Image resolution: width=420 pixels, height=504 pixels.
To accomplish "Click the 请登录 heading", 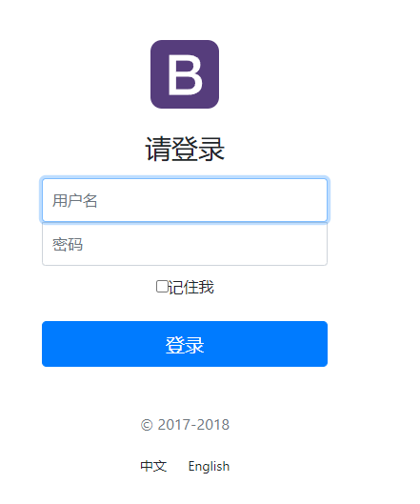I will [x=185, y=149].
